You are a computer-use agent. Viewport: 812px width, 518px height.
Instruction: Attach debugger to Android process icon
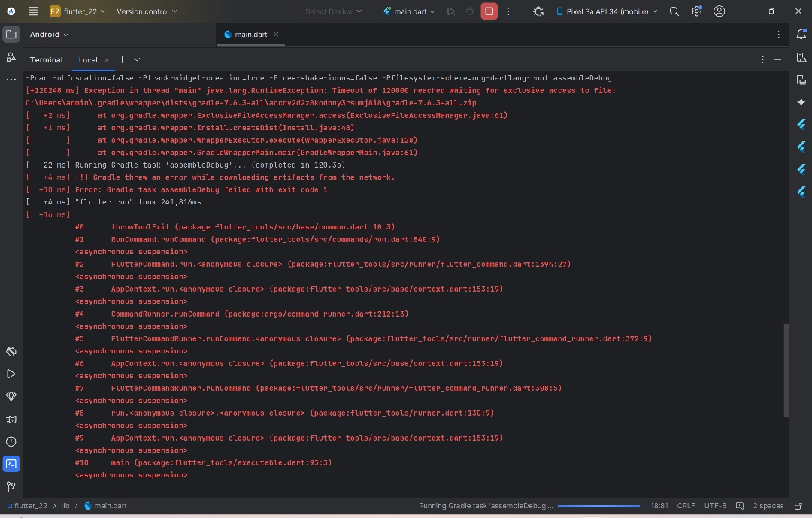tap(538, 11)
